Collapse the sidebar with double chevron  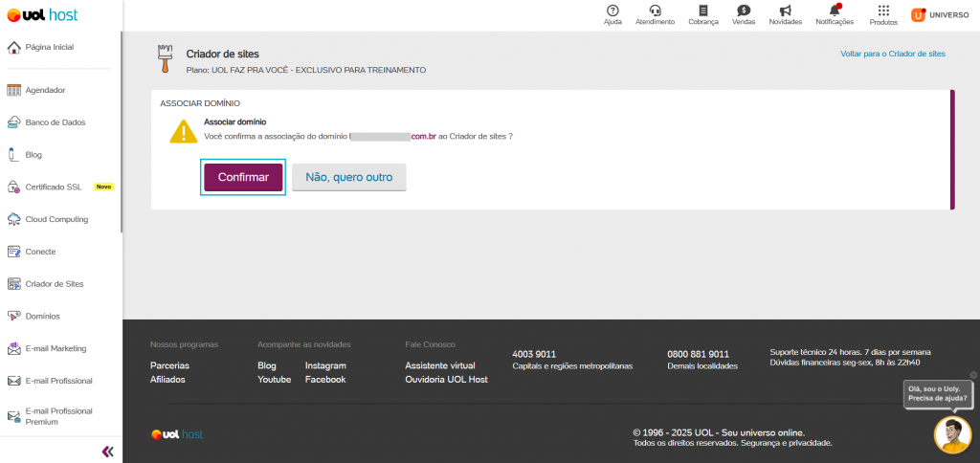[x=107, y=452]
